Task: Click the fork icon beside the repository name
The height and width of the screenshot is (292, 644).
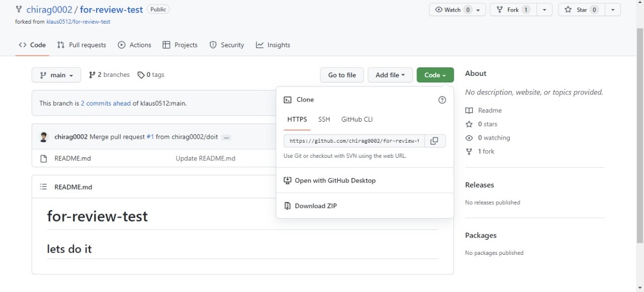Action: pyautogui.click(x=19, y=10)
